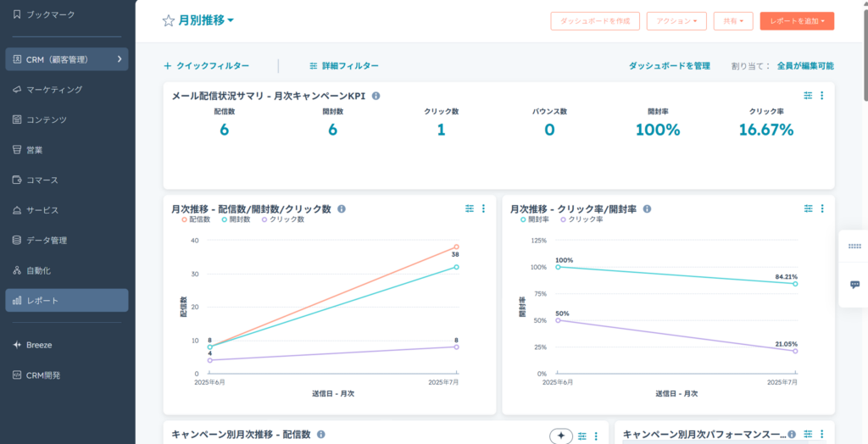Click info icon beside キャンペーン別月次推移 - 配信数 title
Image resolution: width=868 pixels, height=444 pixels.
pyautogui.click(x=320, y=435)
